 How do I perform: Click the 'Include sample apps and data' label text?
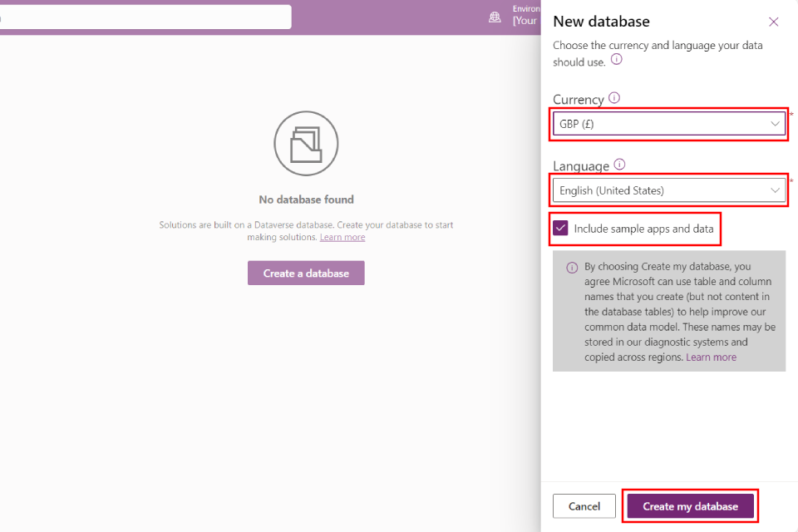click(x=643, y=229)
